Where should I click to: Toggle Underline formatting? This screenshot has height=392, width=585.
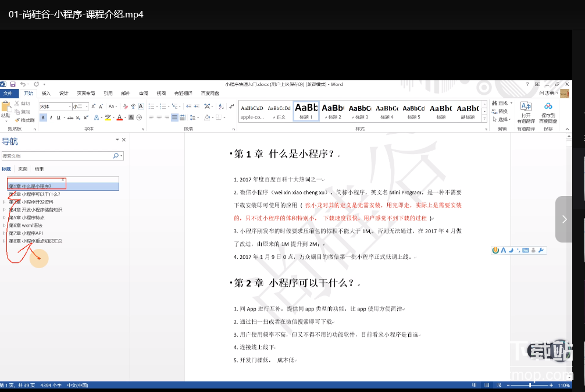59,117
